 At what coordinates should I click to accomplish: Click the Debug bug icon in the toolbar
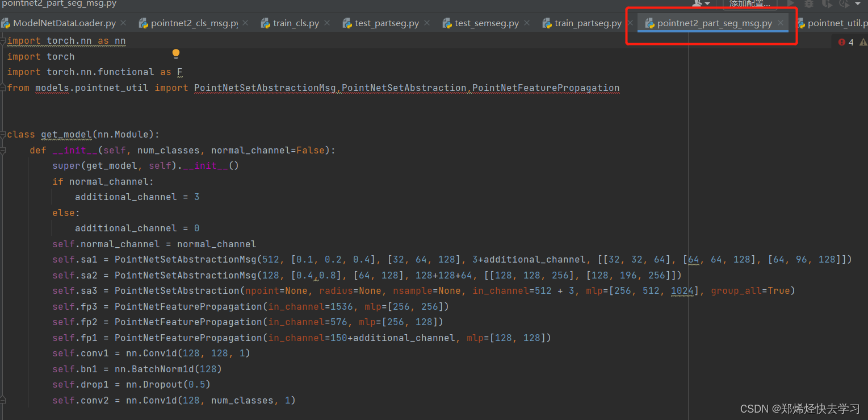(x=809, y=3)
